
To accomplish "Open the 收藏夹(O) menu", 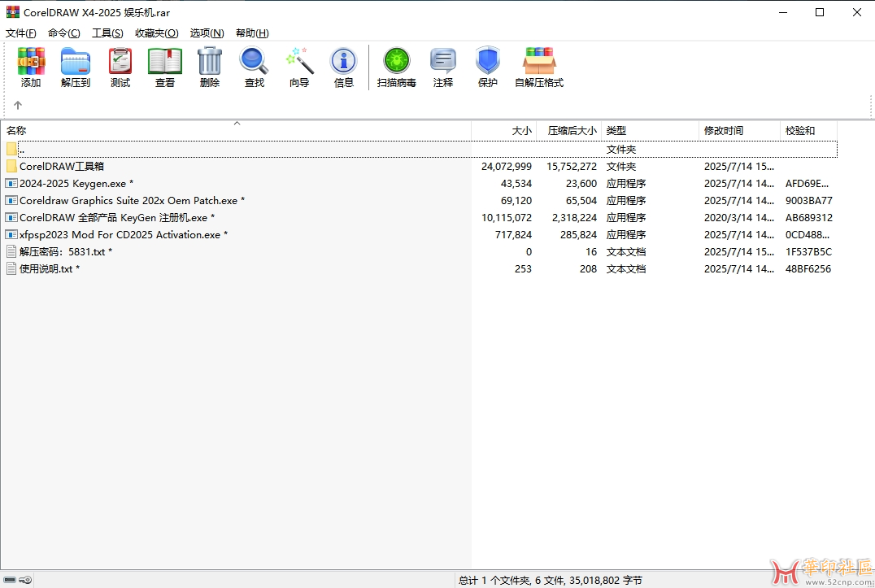I will pos(157,33).
